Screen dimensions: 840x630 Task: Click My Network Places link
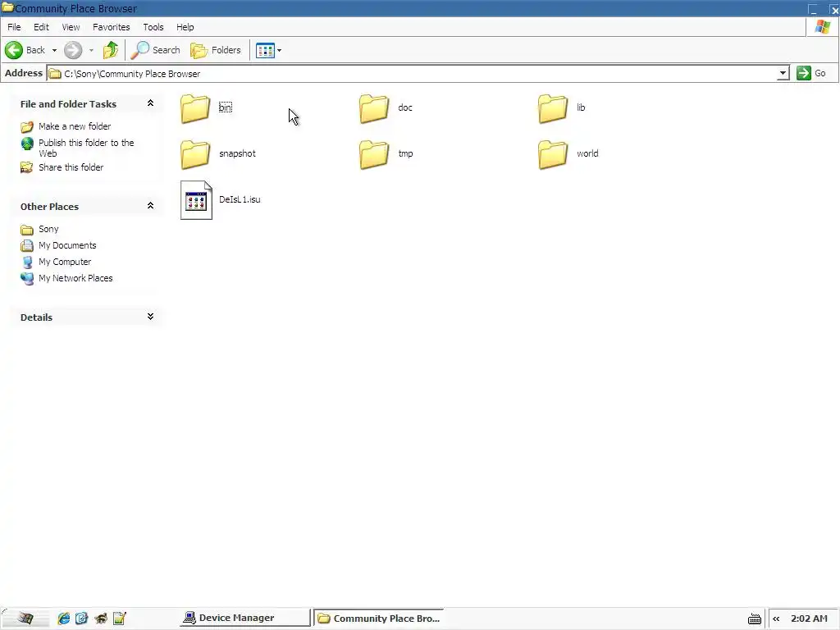[75, 278]
